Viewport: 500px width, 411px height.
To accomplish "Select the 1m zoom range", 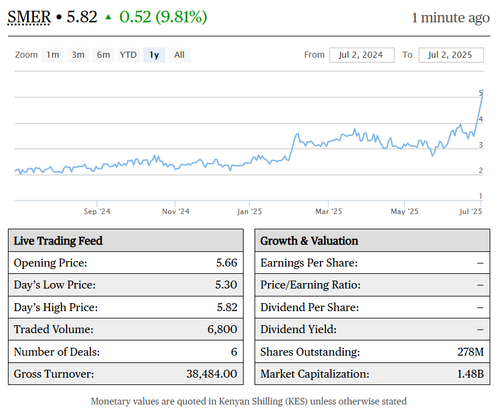I will tap(53, 55).
